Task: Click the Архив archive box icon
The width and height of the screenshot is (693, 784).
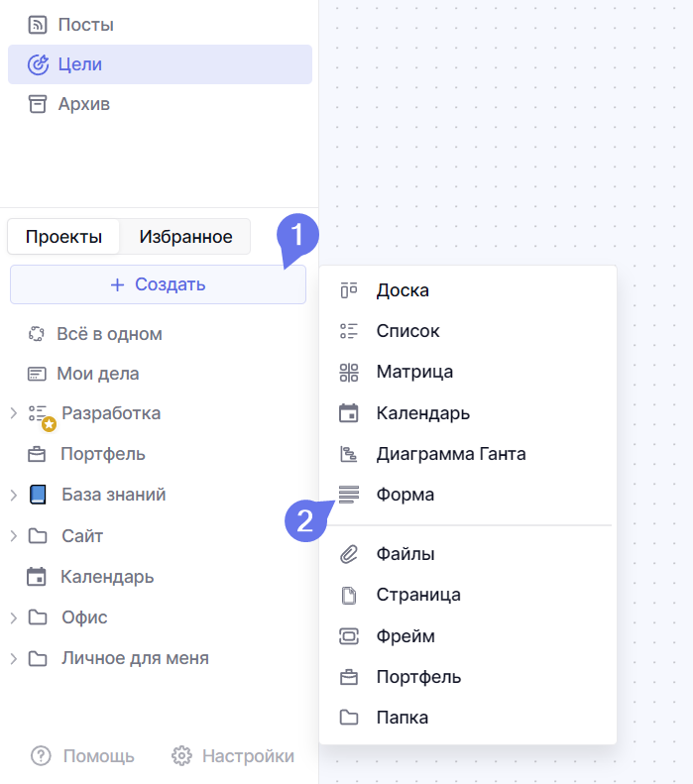Action: (38, 104)
